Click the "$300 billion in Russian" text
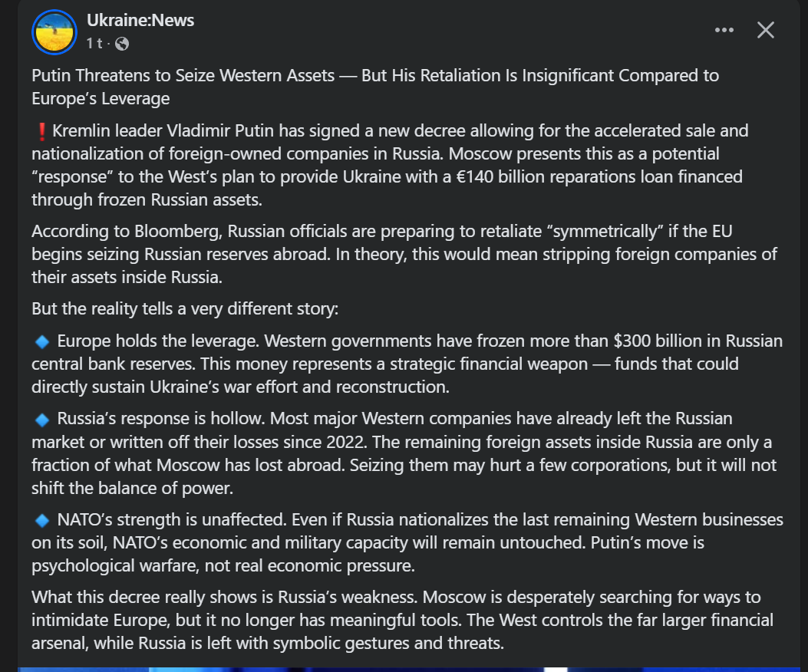 tap(698, 341)
